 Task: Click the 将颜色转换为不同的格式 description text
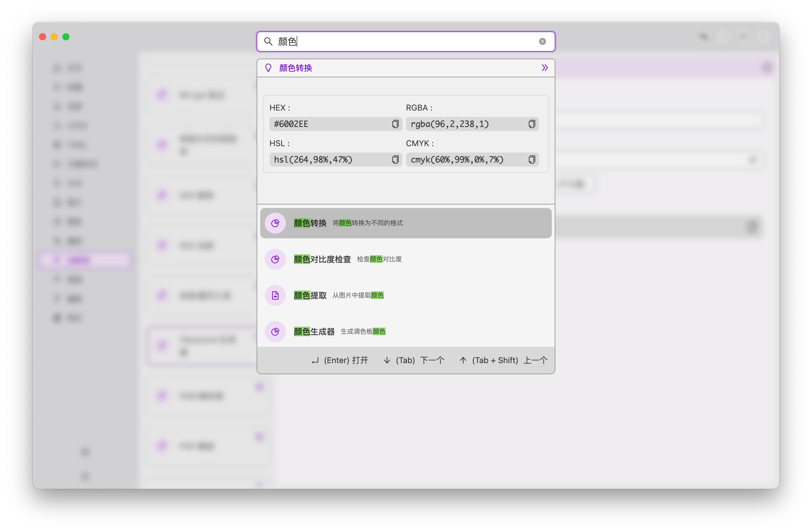pyautogui.click(x=367, y=223)
